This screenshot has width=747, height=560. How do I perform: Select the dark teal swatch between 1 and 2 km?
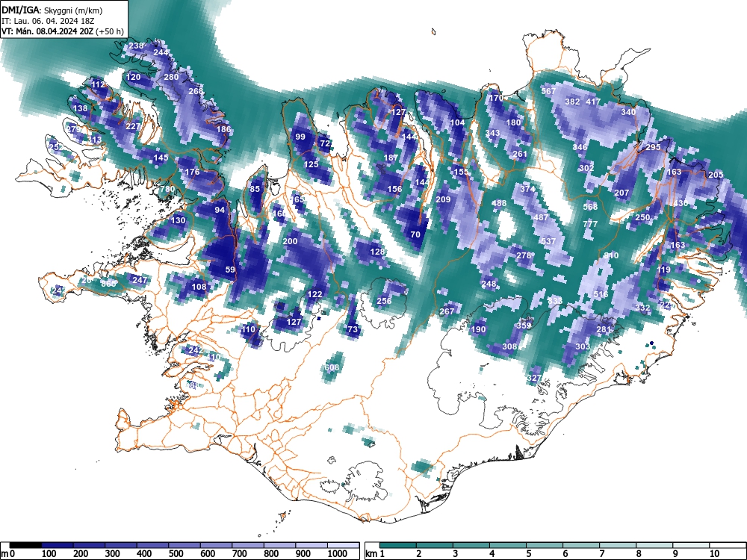tap(398, 545)
